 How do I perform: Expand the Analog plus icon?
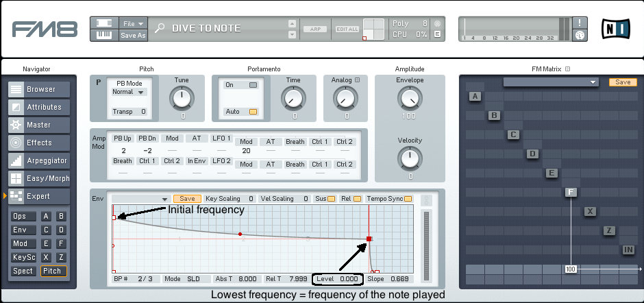click(358, 80)
